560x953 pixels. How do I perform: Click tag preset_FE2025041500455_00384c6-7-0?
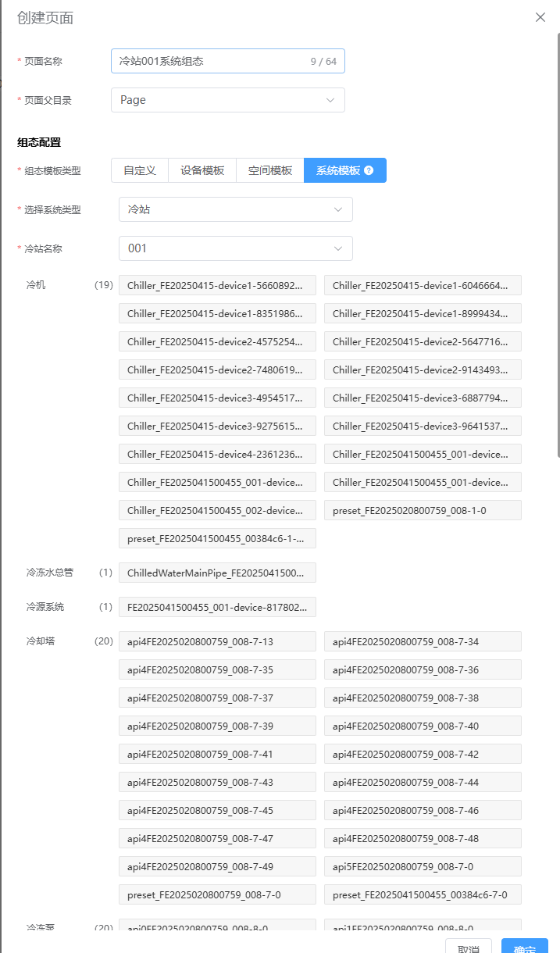tap(423, 894)
